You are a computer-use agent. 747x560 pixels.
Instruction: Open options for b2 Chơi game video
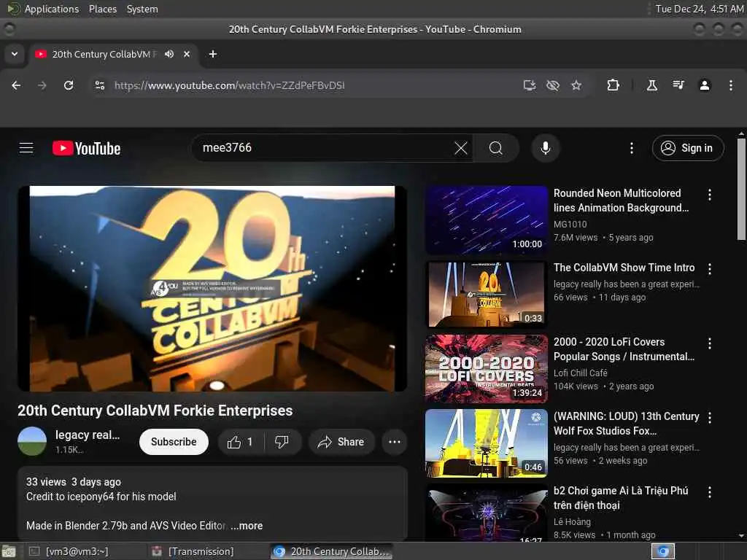click(x=710, y=492)
